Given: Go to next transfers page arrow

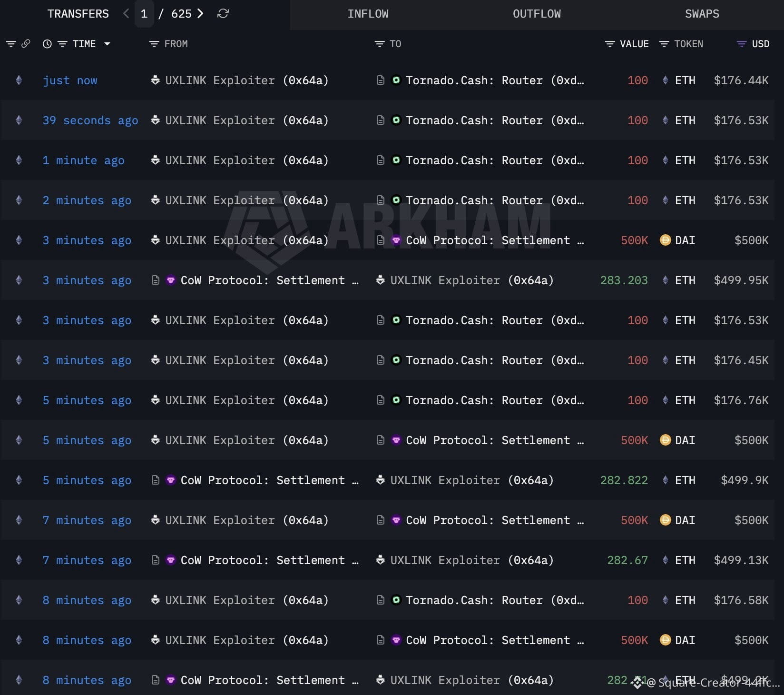Looking at the screenshot, I should tap(200, 14).
